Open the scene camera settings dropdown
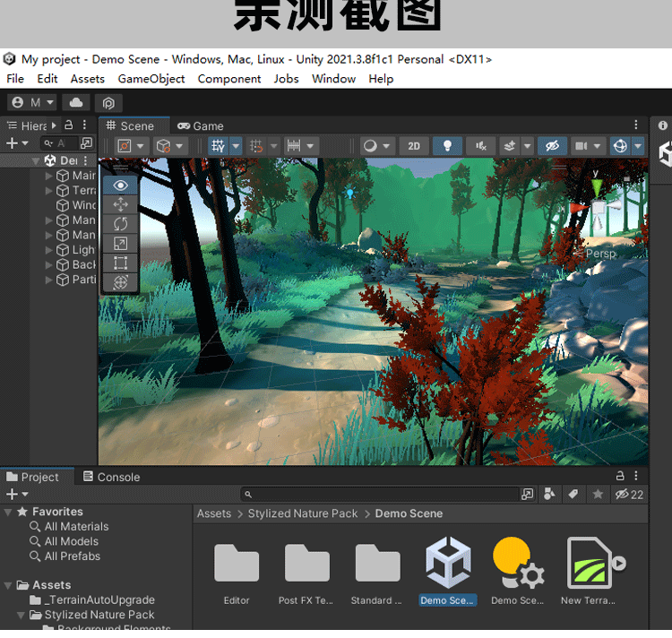This screenshot has width=672, height=638. coord(587,146)
